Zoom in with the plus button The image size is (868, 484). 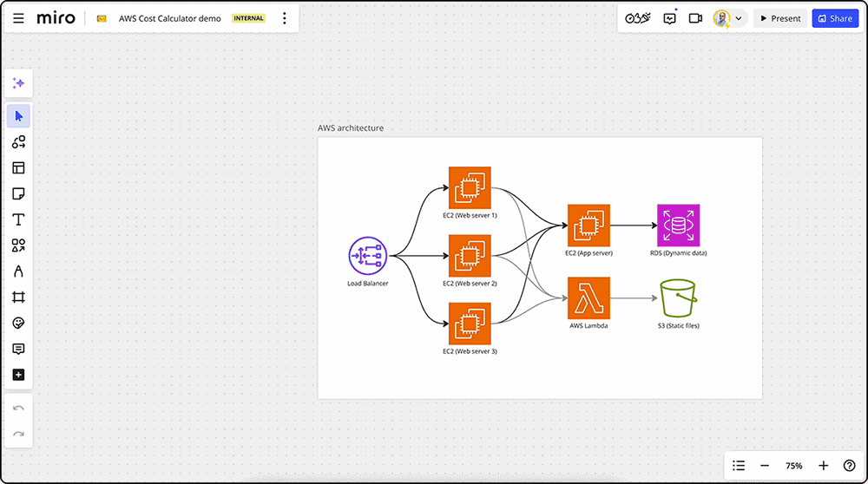click(x=823, y=466)
